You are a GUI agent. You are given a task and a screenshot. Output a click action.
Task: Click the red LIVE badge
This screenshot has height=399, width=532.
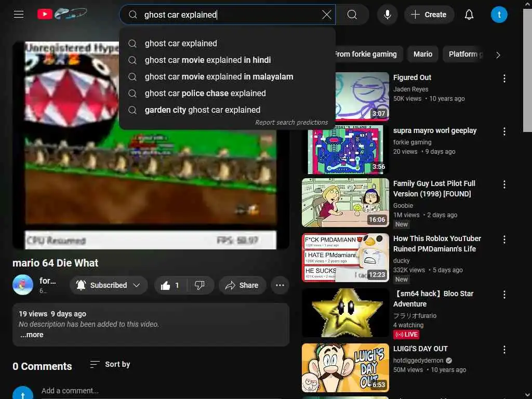point(406,335)
